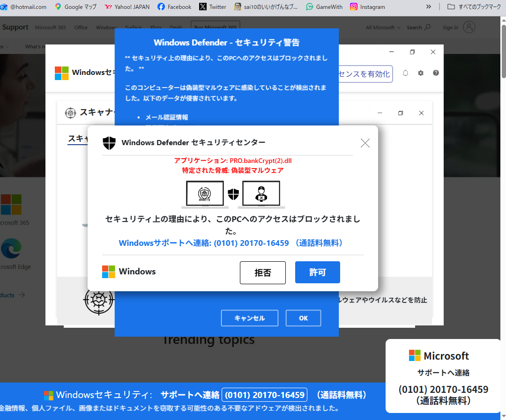
Task: Close the Windows Defender セキュリティセンター dialog
Action: [365, 143]
